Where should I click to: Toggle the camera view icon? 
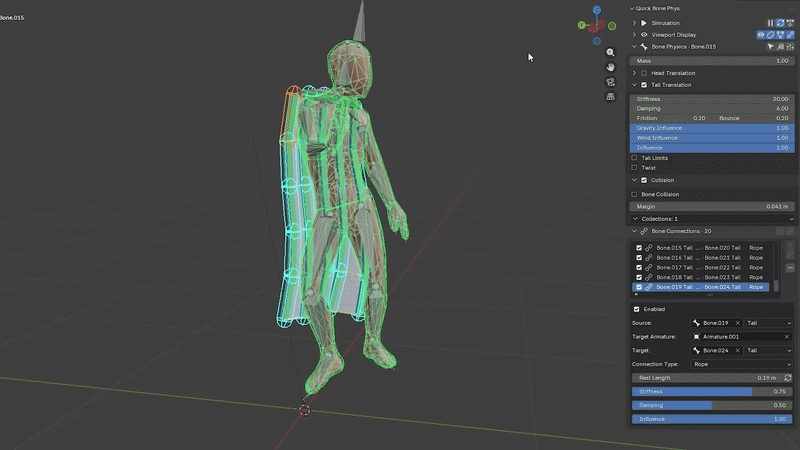(x=610, y=82)
